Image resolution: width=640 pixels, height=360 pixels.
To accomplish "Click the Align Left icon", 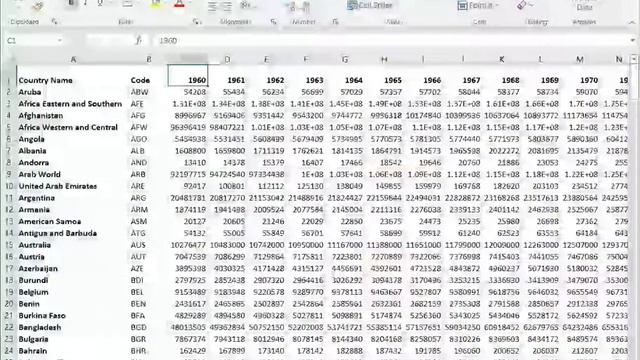I will (x=212, y=7).
